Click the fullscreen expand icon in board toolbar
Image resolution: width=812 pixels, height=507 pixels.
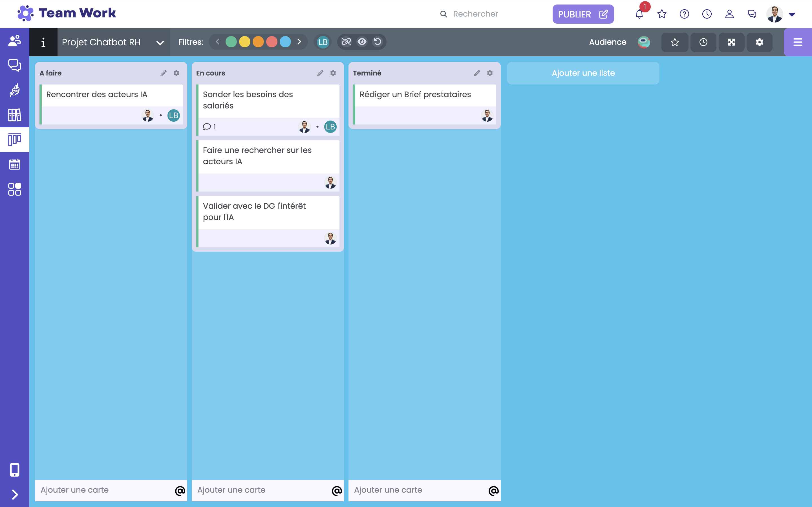click(731, 42)
